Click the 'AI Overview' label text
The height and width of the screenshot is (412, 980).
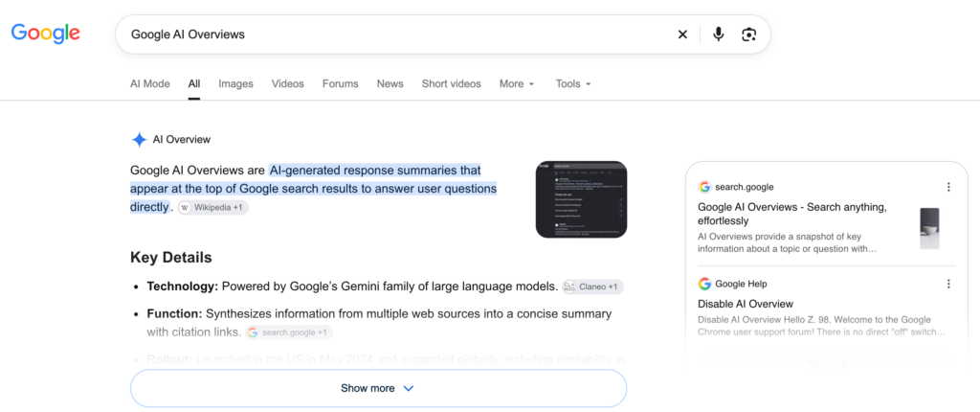[181, 140]
